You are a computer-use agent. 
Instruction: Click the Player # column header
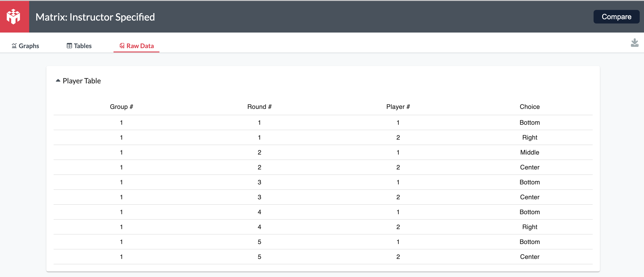tap(398, 107)
